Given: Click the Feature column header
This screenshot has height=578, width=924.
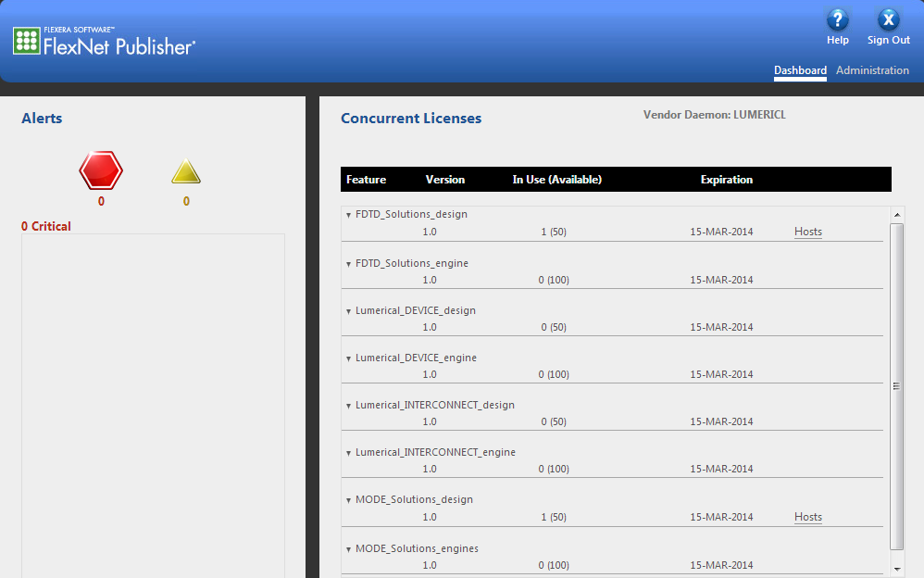Looking at the screenshot, I should tap(366, 180).
